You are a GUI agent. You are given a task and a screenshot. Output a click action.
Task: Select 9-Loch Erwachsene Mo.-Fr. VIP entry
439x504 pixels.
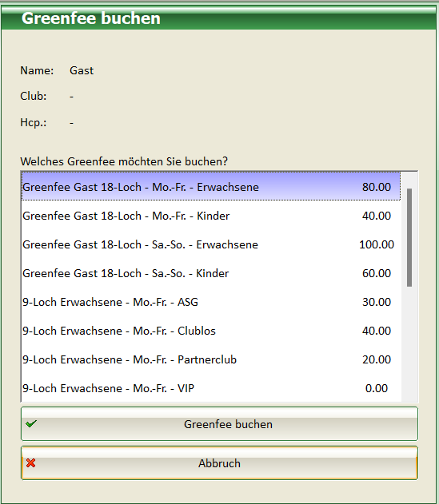point(211,388)
